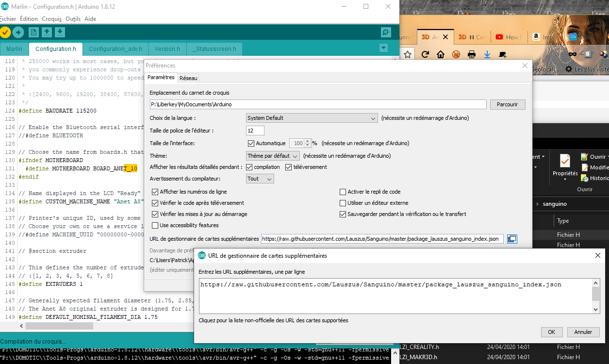
Task: Select the Paramètres preferences tab
Action: click(161, 77)
